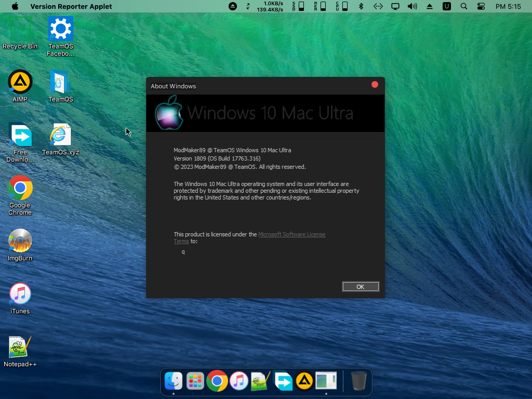The image size is (532, 399).
Task: Click the network connection arrows icon
Action: tap(378, 6)
